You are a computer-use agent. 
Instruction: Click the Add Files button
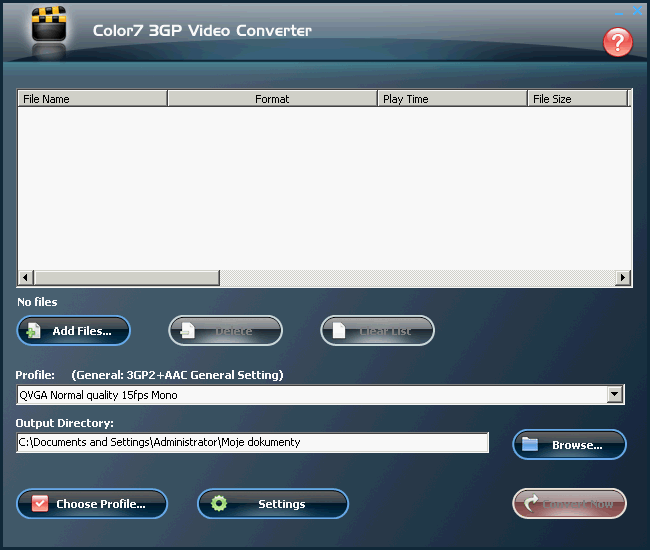click(74, 331)
